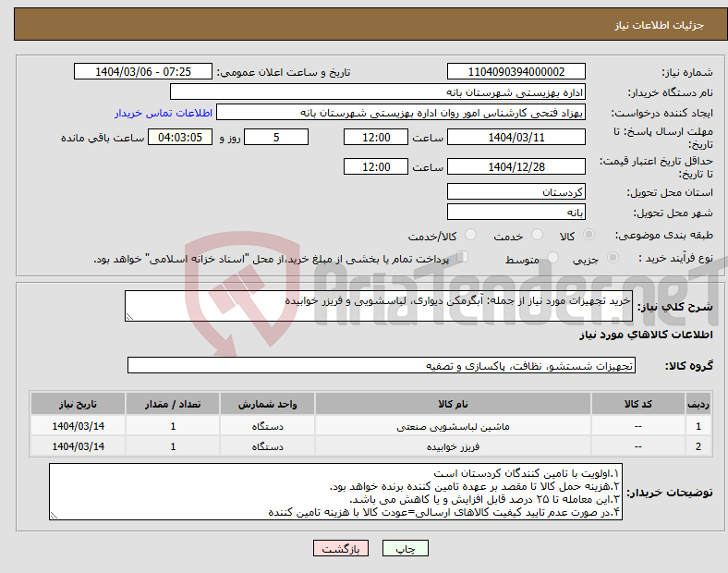728x573 pixels.
Task: Click the چاپ (print) button
Action: coord(405,548)
